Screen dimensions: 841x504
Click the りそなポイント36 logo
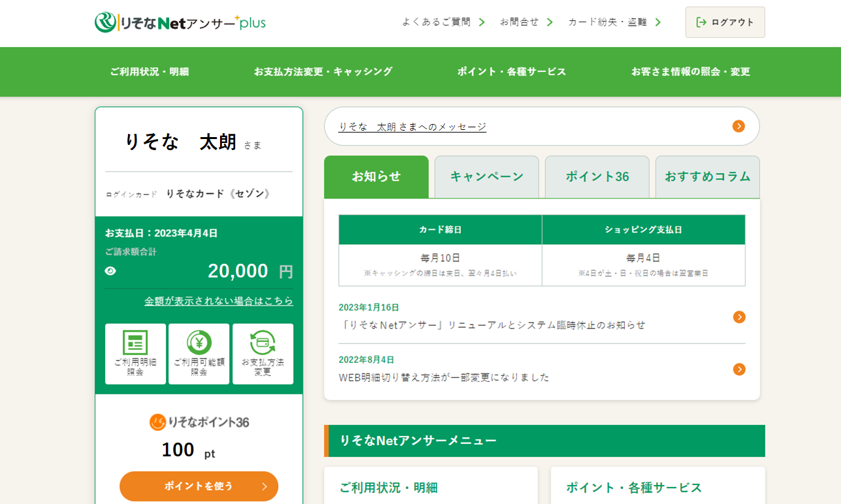[x=199, y=422]
